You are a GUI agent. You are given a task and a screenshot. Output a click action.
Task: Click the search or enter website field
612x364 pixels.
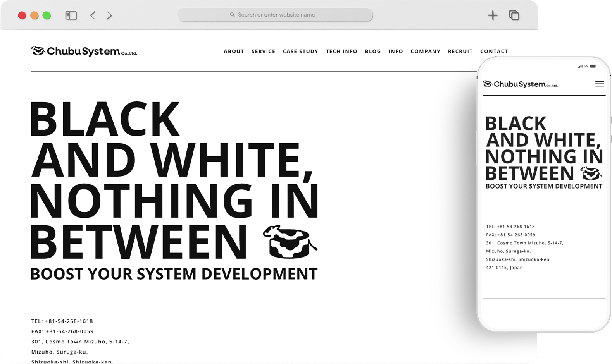[275, 15]
